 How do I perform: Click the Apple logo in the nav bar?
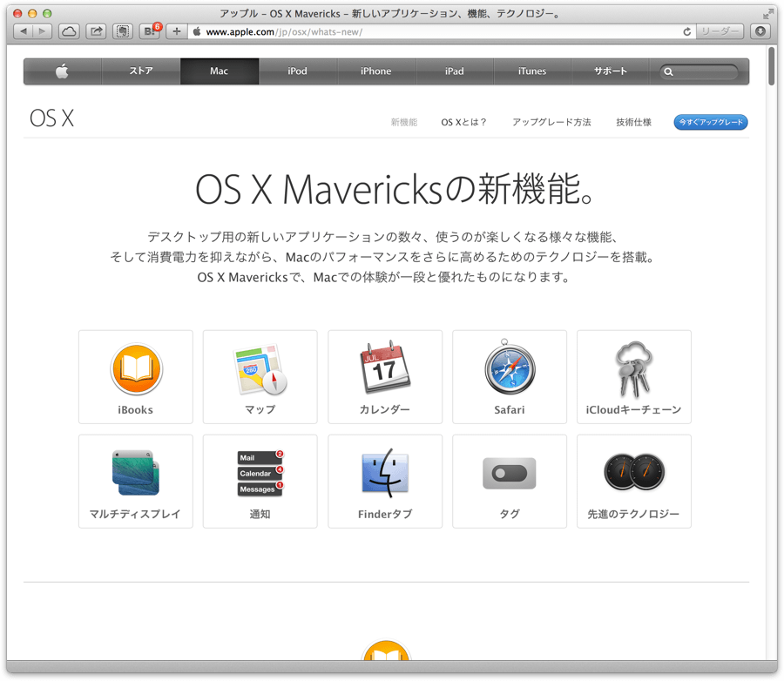[63, 71]
